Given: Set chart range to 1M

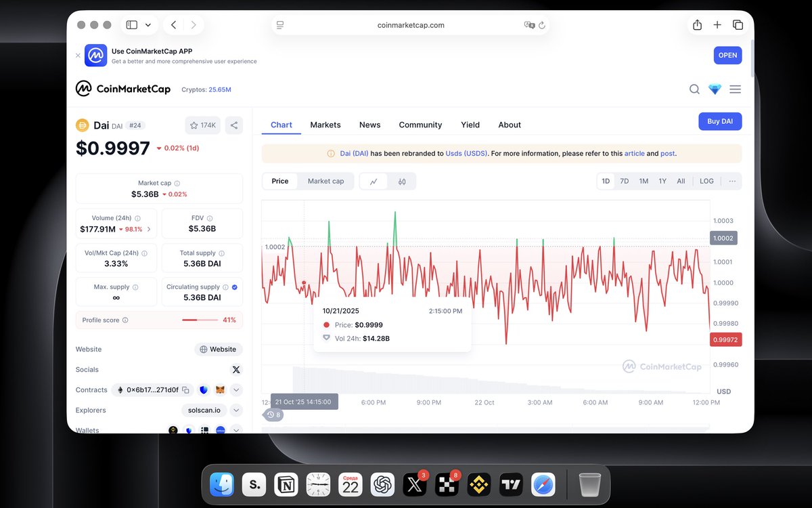Looking at the screenshot, I should pyautogui.click(x=644, y=181).
